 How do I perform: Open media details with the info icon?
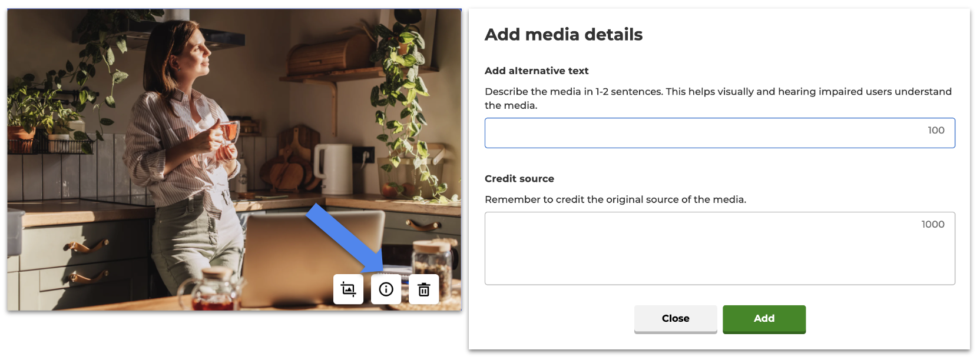(x=386, y=289)
